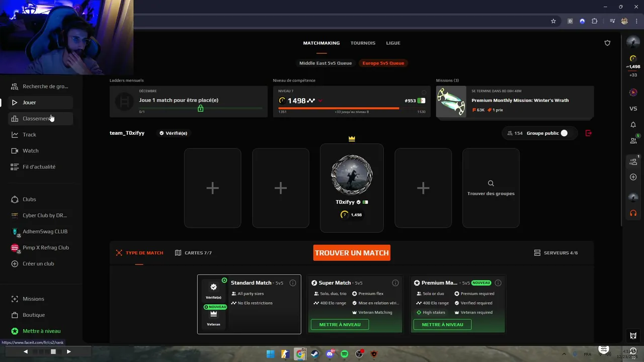
Task: Open VS icon in right sidebar
Action: coord(633,109)
